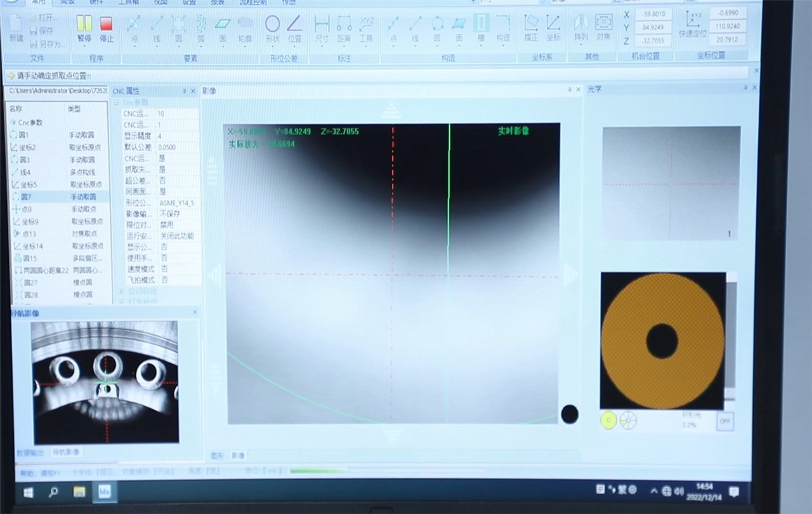Switch to the 导航影像 bottom tab

click(x=66, y=452)
